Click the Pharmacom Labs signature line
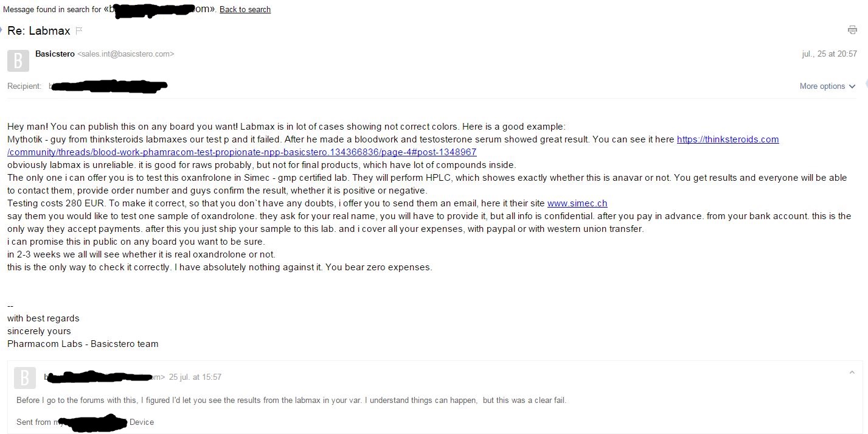This screenshot has height=434, width=868. pos(83,344)
